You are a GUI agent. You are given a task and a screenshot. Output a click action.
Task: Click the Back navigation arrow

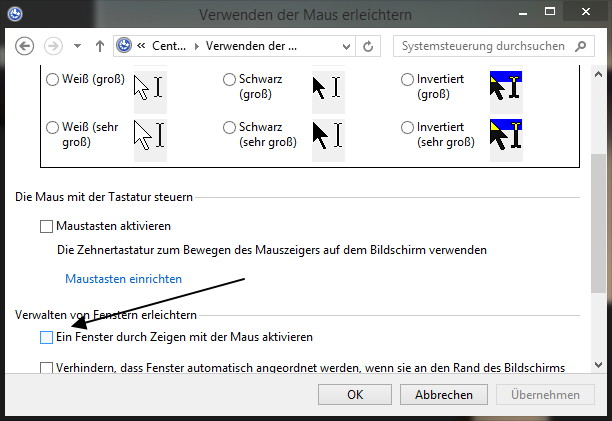[x=24, y=46]
